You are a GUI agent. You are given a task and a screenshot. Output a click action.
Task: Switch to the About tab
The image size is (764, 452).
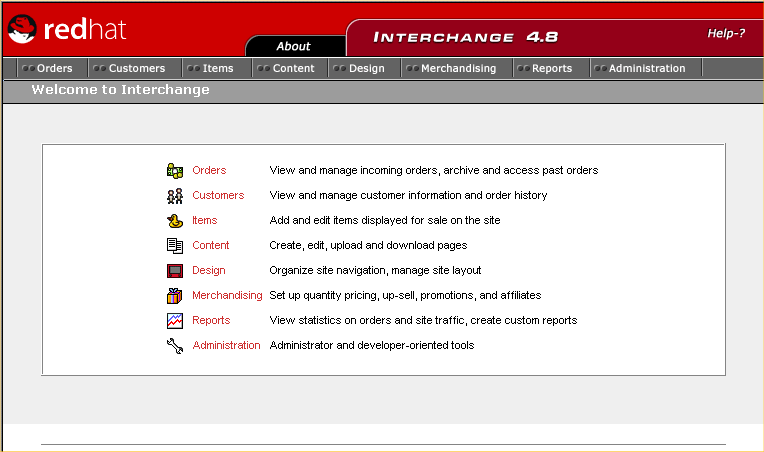293,46
